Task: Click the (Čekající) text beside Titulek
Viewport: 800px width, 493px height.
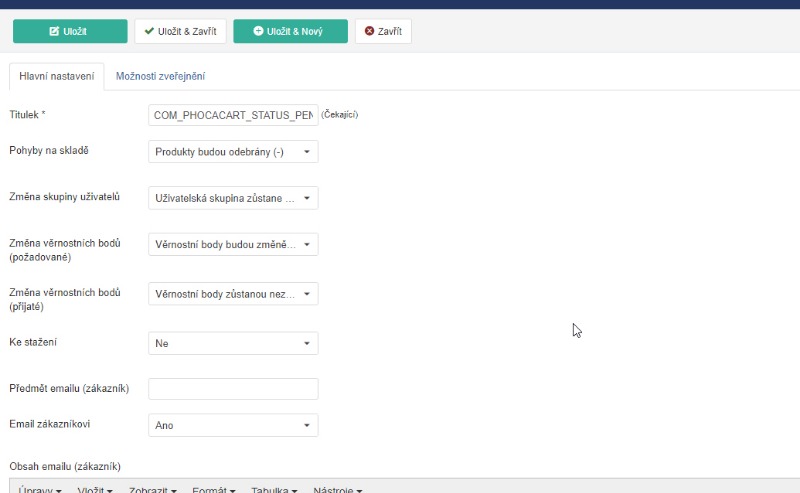Action: pyautogui.click(x=340, y=115)
